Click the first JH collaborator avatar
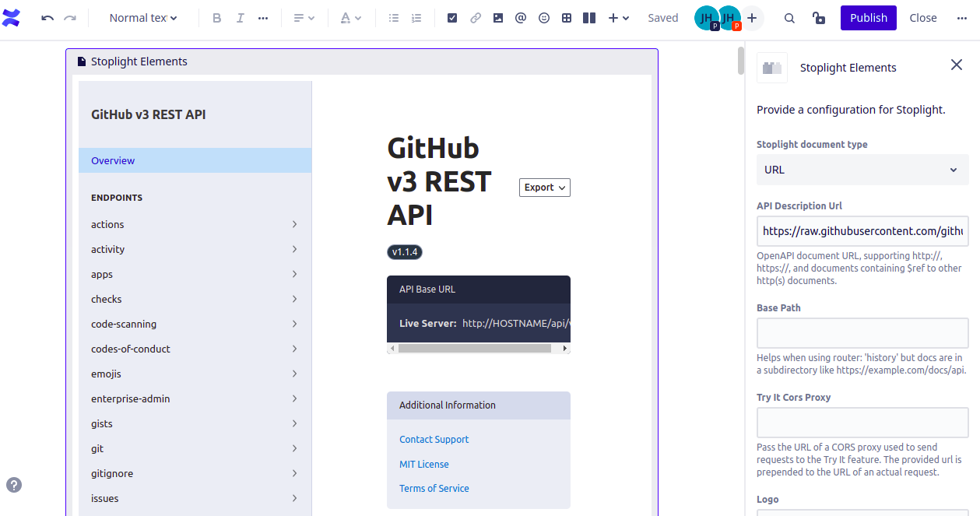 tap(707, 18)
